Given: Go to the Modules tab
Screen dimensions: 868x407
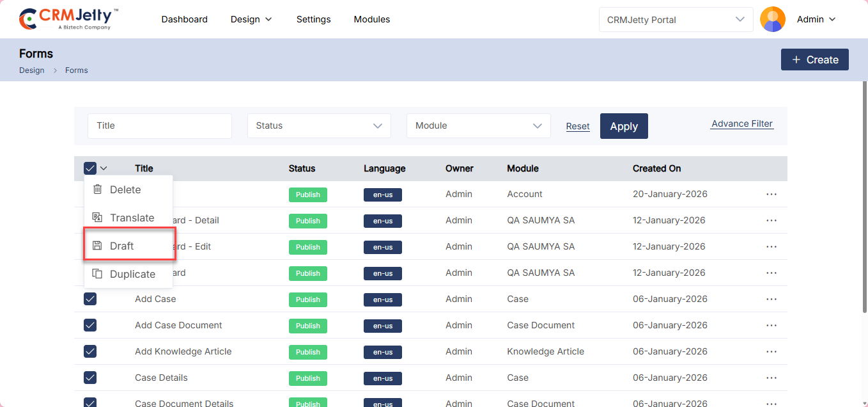Looking at the screenshot, I should [x=371, y=19].
